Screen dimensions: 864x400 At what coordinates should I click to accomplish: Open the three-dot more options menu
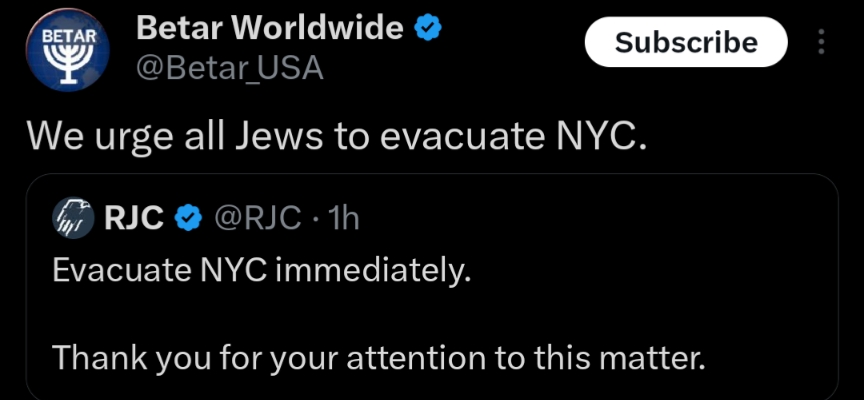tap(822, 42)
